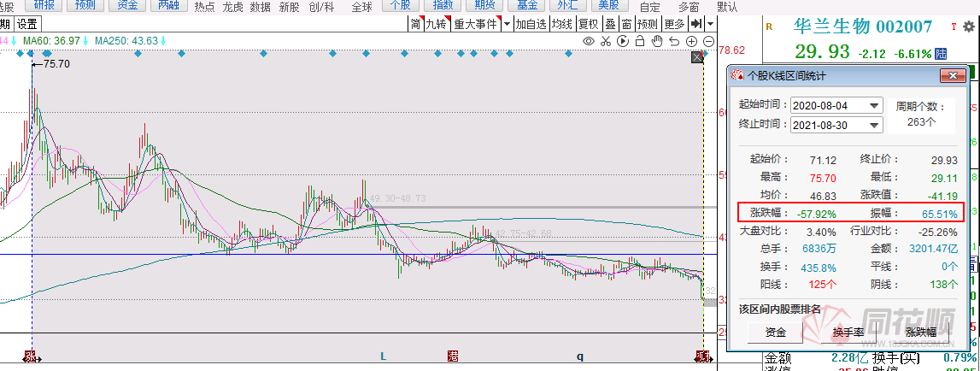
Task: Click the red 港 marker below the chart
Action: pyautogui.click(x=453, y=356)
